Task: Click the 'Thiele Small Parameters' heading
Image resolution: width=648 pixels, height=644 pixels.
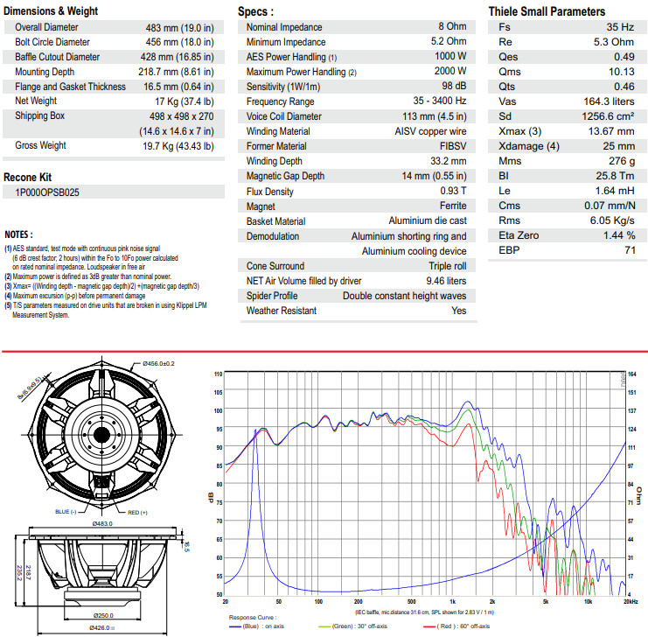Action: point(547,11)
